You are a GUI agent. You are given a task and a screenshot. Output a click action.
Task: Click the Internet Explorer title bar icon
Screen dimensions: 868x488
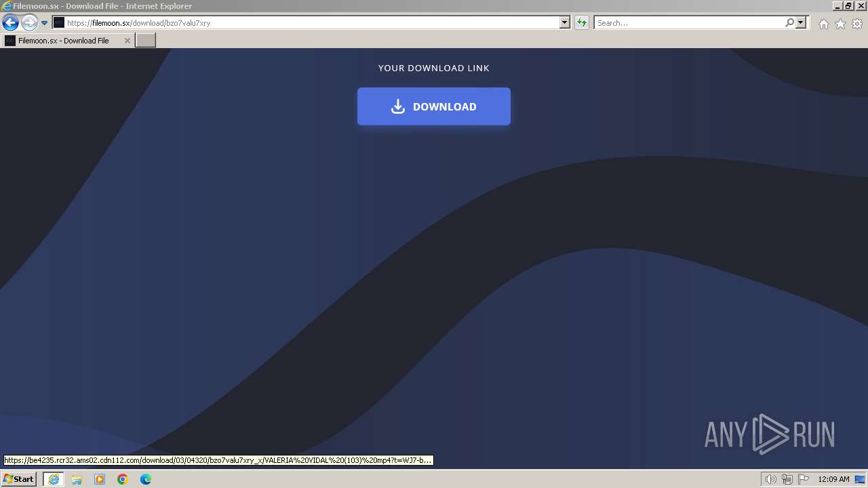(7, 6)
